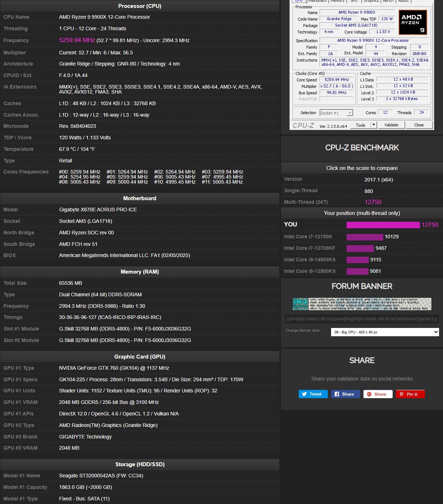Click the AMD Ryzen 9 logo badge
The height and width of the screenshot is (504, 443).
(413, 22)
